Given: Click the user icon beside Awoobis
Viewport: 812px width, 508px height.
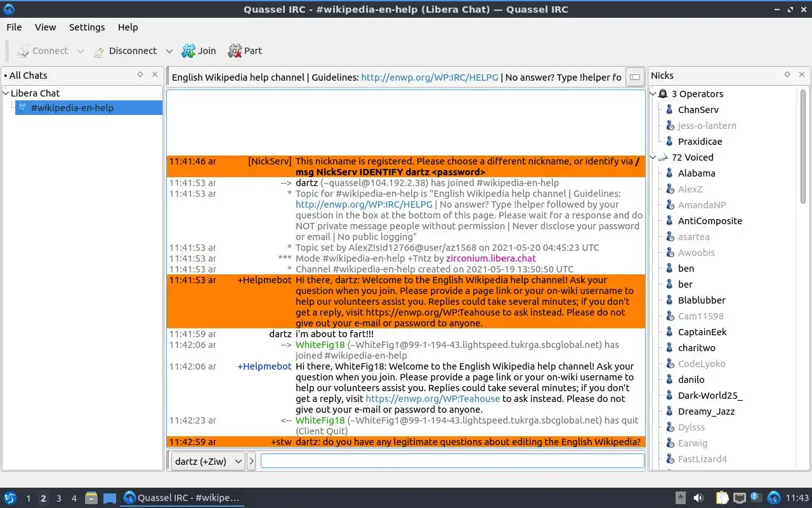Looking at the screenshot, I should [x=669, y=253].
